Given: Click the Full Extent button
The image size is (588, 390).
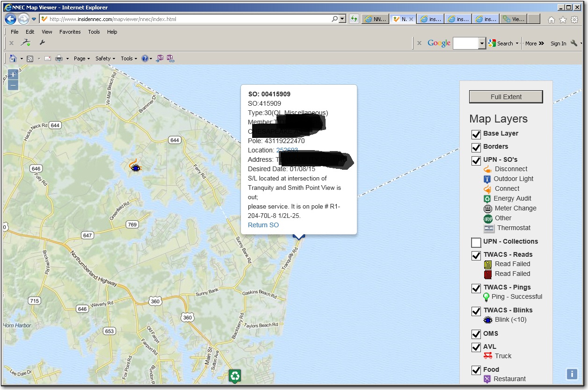Looking at the screenshot, I should point(506,97).
